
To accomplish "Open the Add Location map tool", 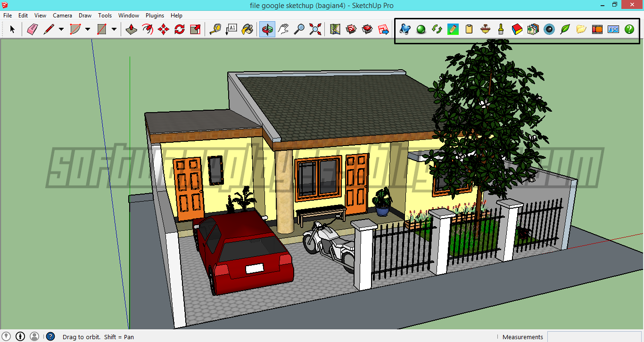I will coord(335,29).
